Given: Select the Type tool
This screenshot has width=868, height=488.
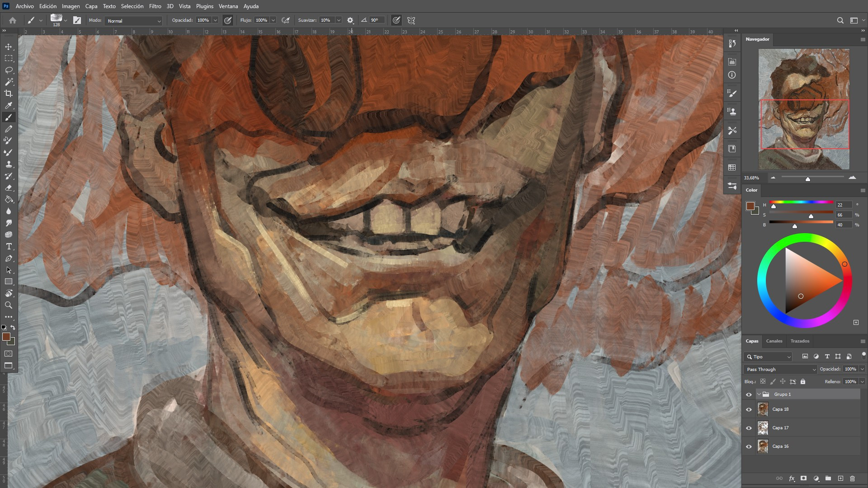Looking at the screenshot, I should pos(9,246).
